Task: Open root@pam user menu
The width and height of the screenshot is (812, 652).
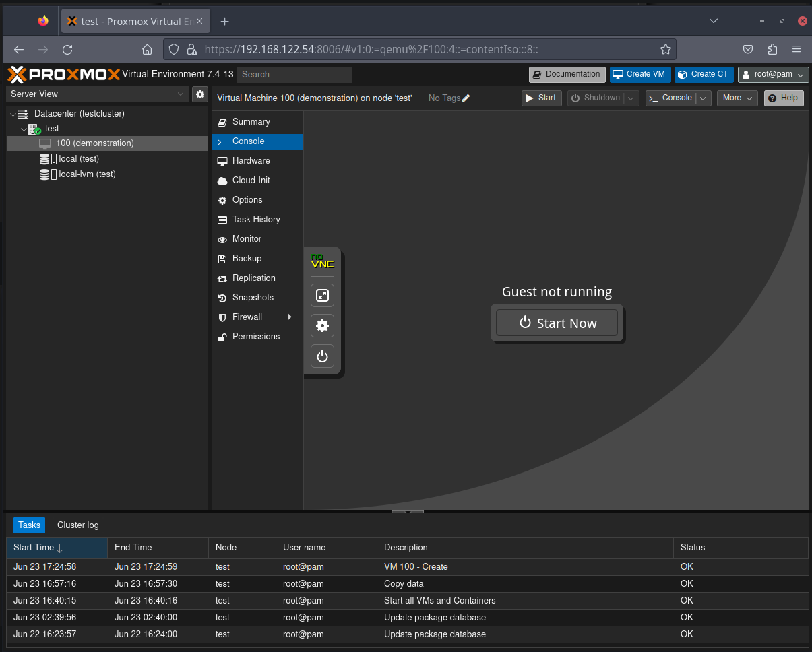Action: [773, 75]
